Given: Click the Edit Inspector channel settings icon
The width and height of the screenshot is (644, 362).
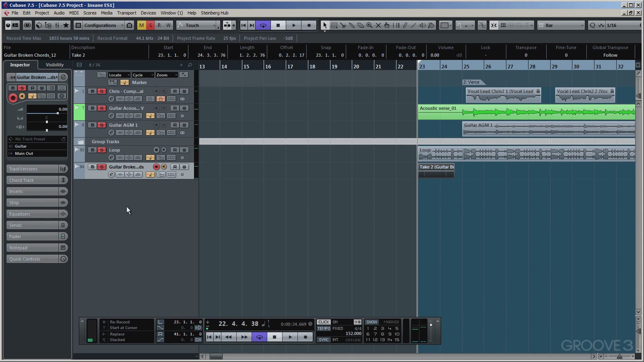Looking at the screenshot, I should tap(63, 77).
